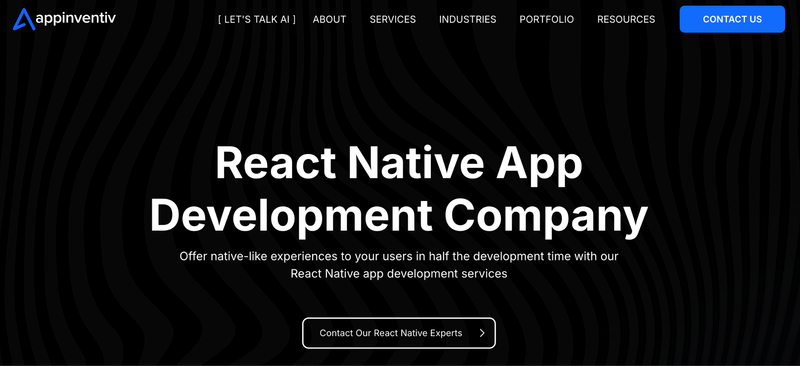The width and height of the screenshot is (800, 366).
Task: Open the INDUSTRIES menu
Action: 467,19
